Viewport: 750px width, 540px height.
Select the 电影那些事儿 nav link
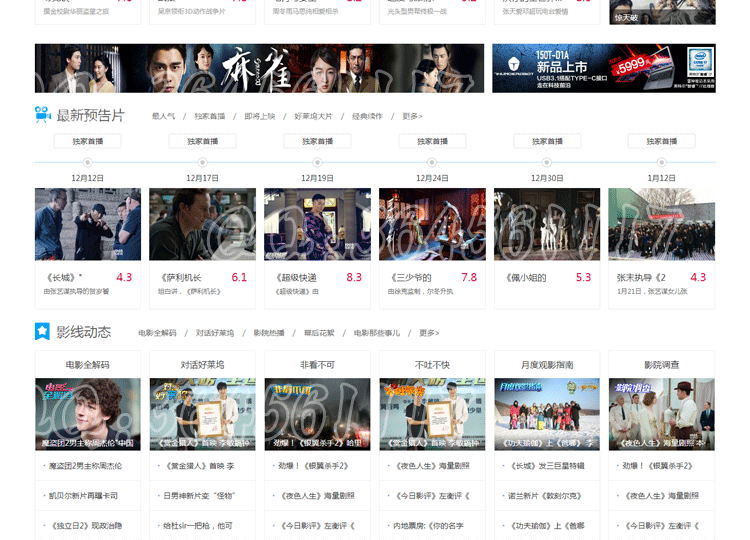coord(377,333)
